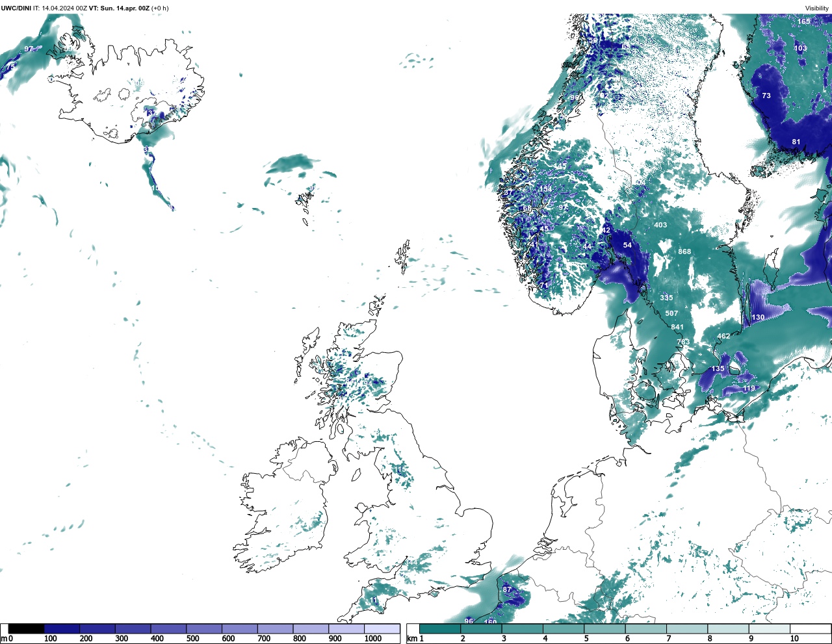Click the visibility value '507' on the map
Viewport: 832px width, 644px height.
pyautogui.click(x=671, y=313)
